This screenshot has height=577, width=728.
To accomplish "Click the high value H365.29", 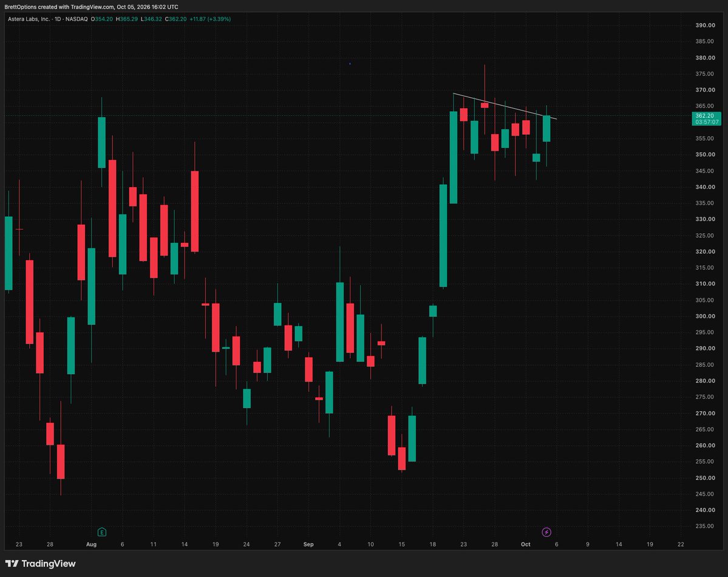I will tap(127, 19).
